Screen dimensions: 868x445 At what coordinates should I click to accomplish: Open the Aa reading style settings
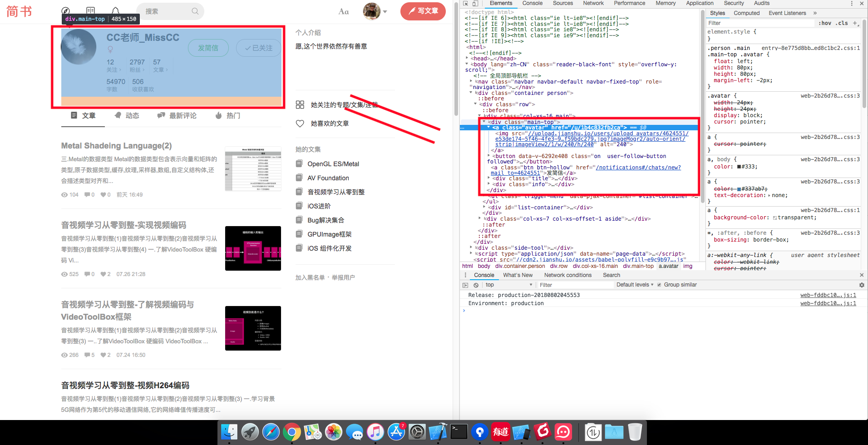(344, 11)
